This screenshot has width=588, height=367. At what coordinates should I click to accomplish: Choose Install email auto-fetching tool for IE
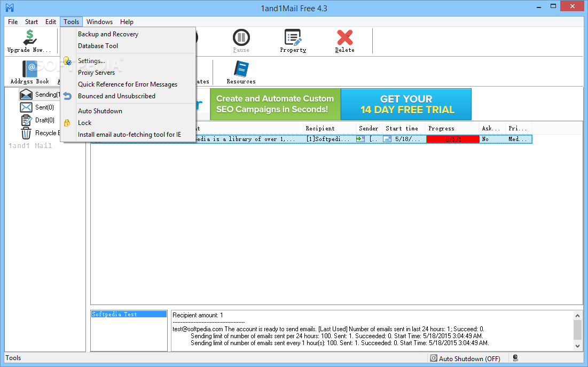click(128, 134)
